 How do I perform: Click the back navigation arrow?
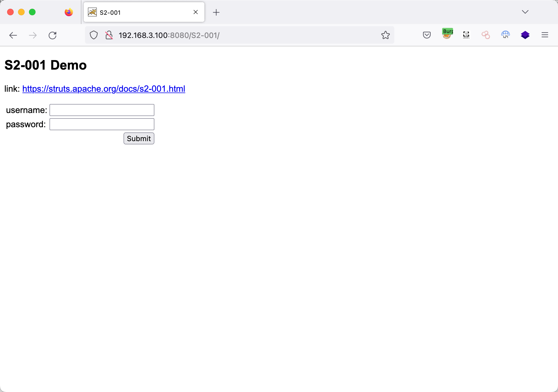[13, 35]
